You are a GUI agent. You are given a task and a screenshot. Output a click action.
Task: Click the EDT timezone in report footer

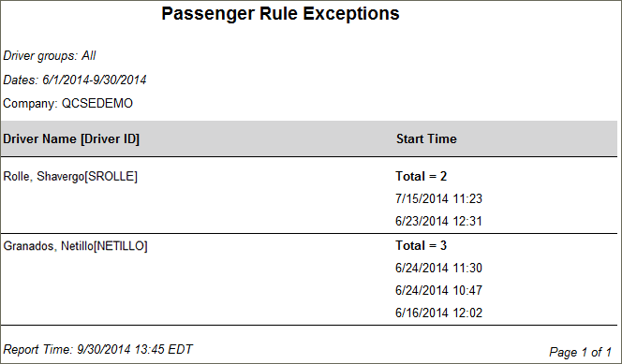coord(181,349)
